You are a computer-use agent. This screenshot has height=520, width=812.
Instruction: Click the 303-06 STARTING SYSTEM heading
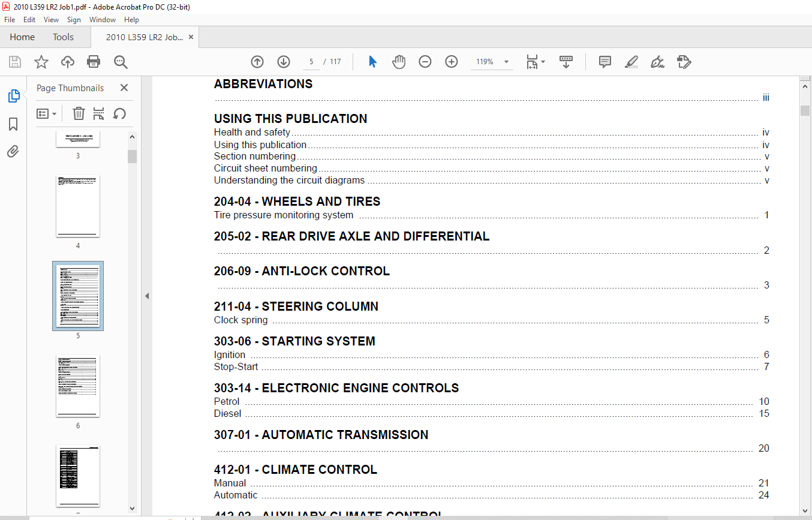[294, 341]
